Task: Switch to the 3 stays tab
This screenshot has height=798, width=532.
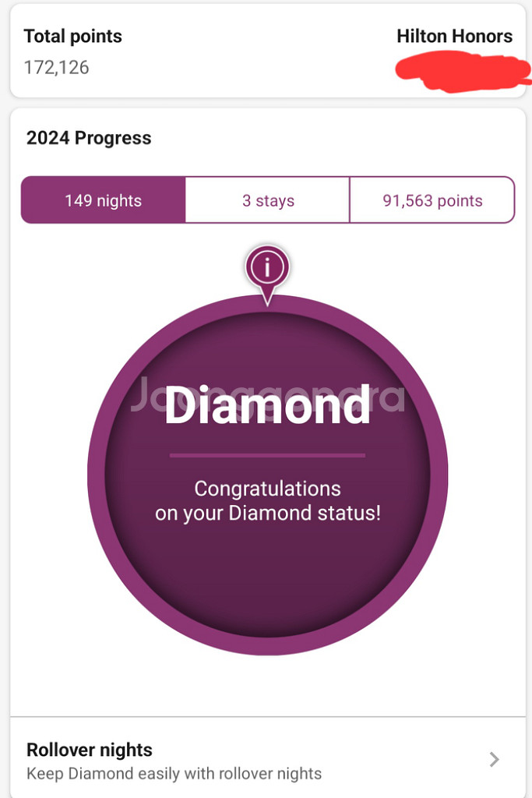Action: coord(268,200)
